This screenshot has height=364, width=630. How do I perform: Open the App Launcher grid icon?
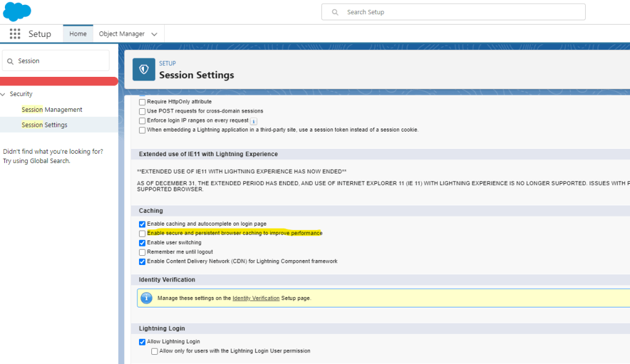click(15, 34)
